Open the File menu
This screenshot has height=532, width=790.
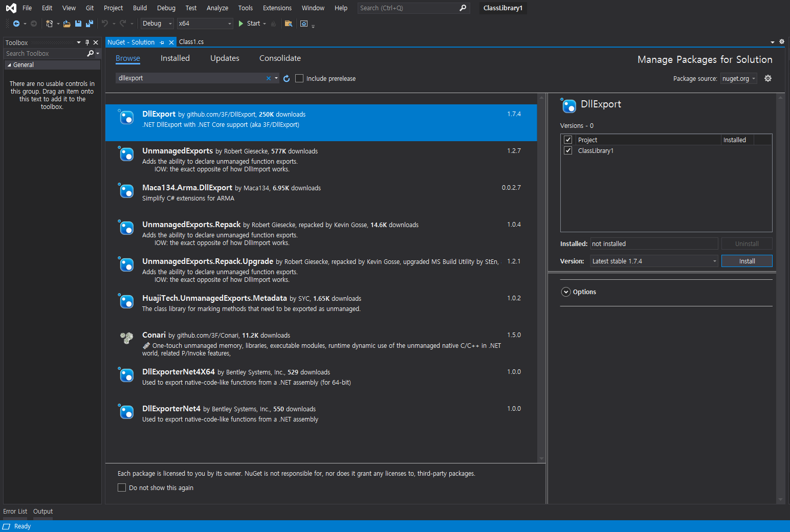pos(27,8)
